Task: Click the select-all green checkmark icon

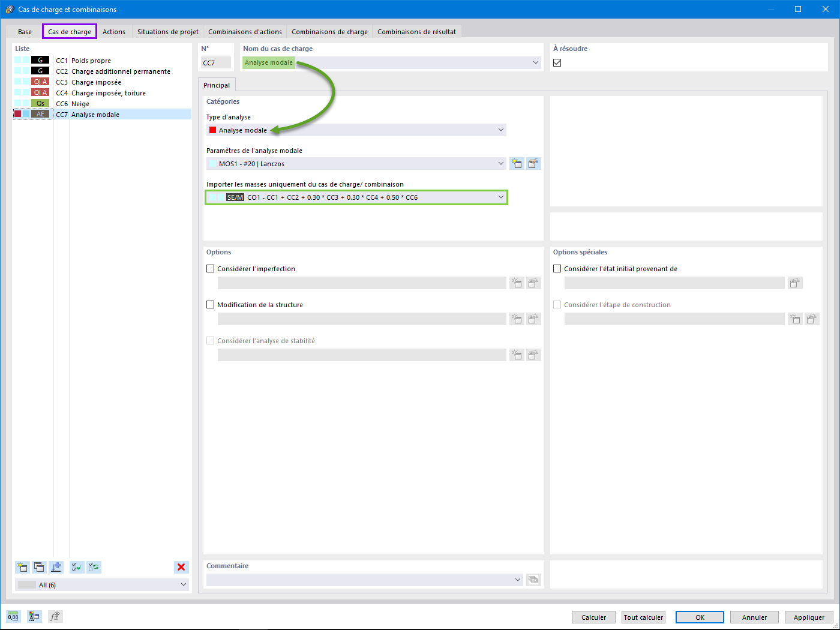Action: pyautogui.click(x=77, y=567)
